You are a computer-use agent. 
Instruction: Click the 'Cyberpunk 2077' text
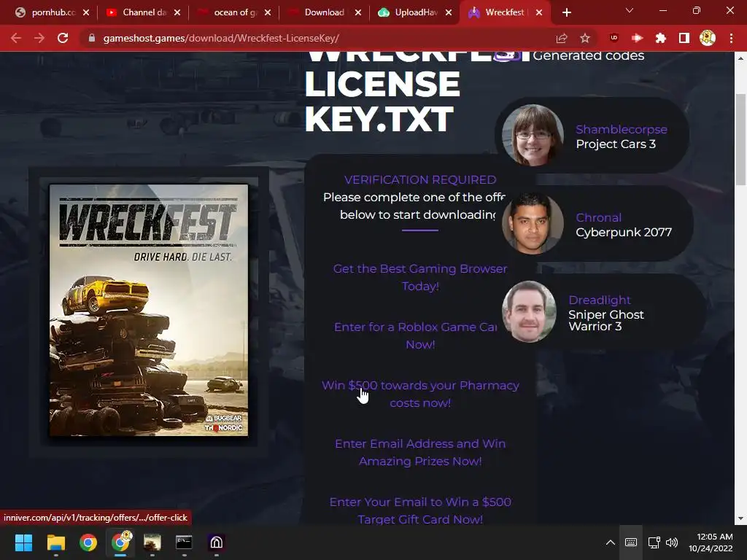[x=624, y=232]
